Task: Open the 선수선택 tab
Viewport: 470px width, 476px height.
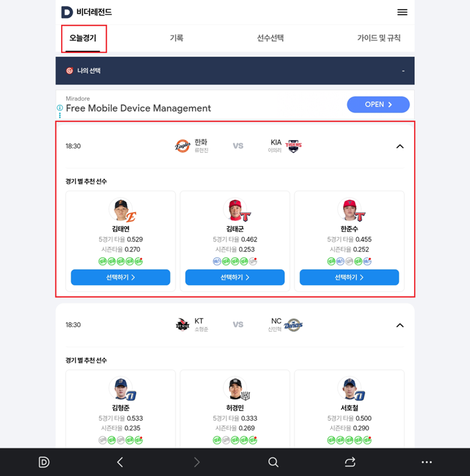Action: point(271,38)
